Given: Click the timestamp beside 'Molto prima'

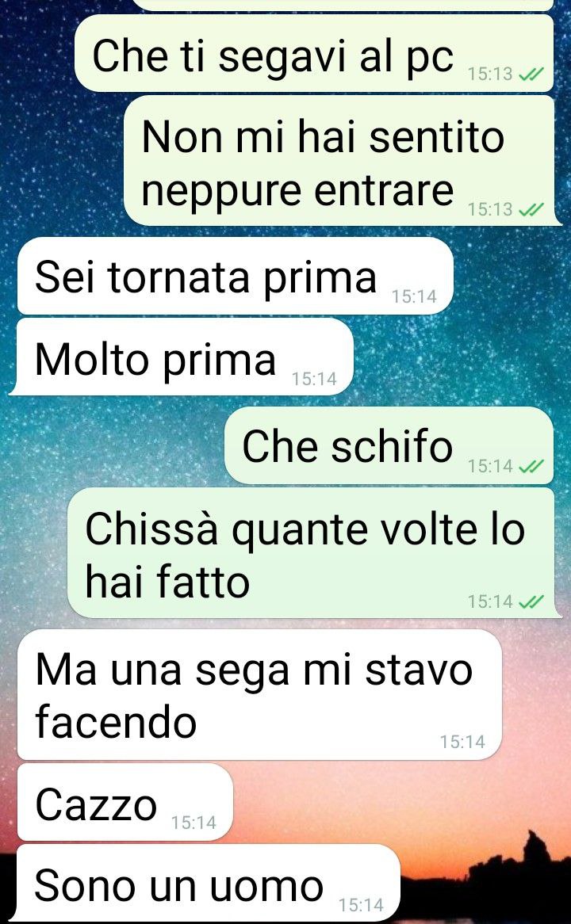Looking at the screenshot, I should click(314, 379).
